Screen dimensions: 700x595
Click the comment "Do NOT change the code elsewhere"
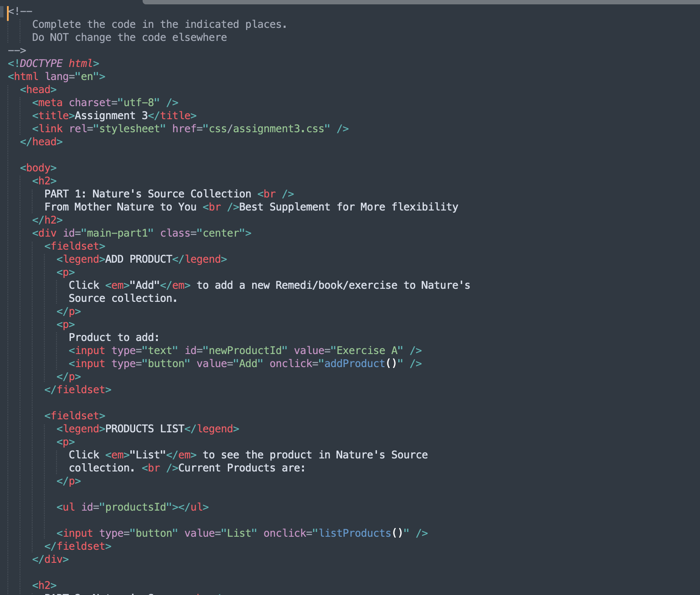tap(130, 37)
